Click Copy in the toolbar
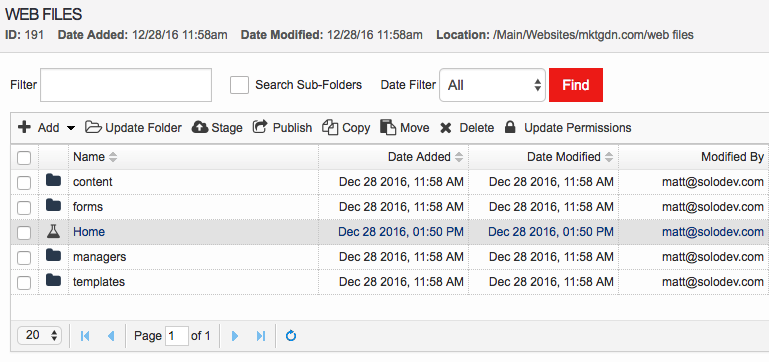Screen dimensions: 769x362 pos(346,128)
